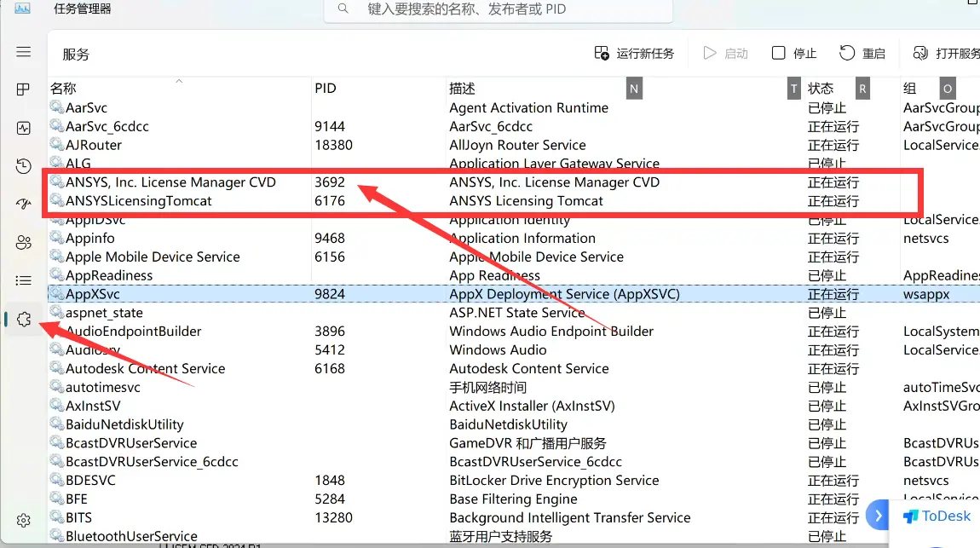Open the Startup apps page icon
Image resolution: width=980 pixels, height=548 pixels.
point(23,205)
